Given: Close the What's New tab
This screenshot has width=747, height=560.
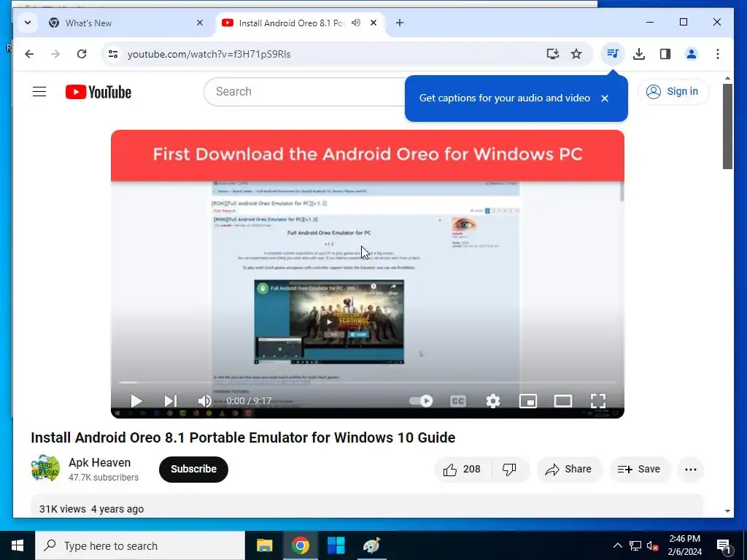Looking at the screenshot, I should [200, 23].
